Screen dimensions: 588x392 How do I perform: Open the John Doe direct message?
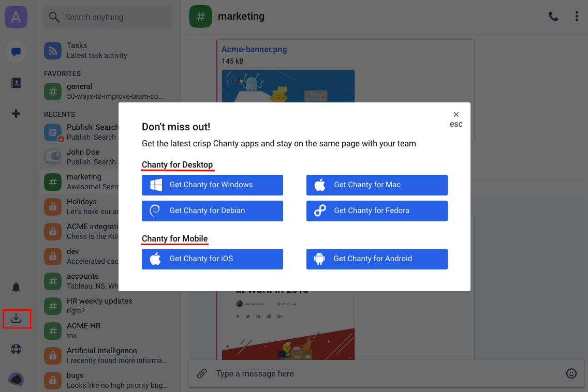coord(79,157)
